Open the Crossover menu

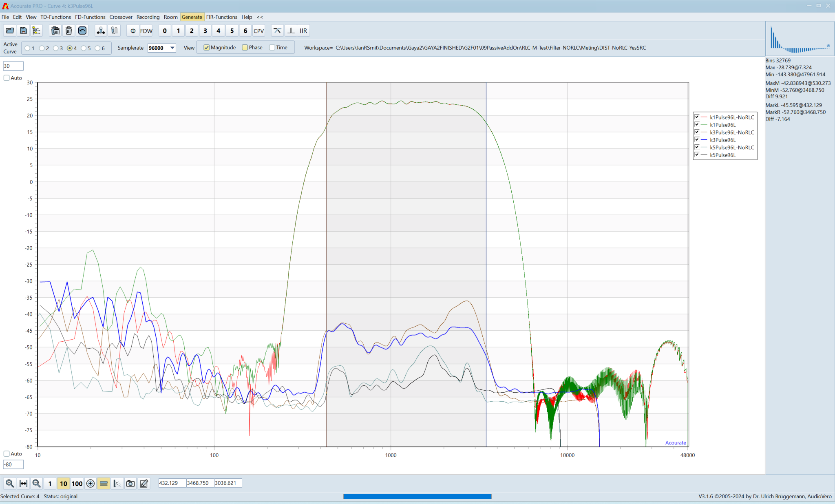pos(121,17)
